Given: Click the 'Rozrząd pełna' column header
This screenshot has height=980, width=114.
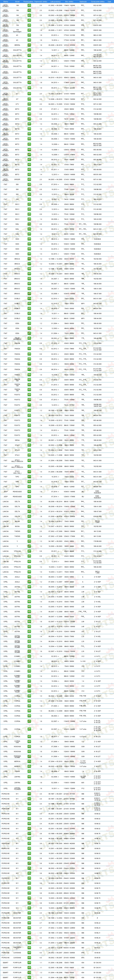Looking at the screenshot, I should (x=29, y=1).
